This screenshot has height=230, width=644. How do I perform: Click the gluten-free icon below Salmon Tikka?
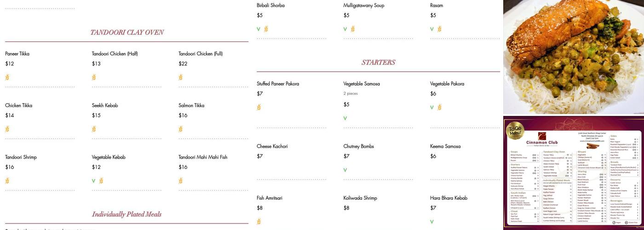181,129
